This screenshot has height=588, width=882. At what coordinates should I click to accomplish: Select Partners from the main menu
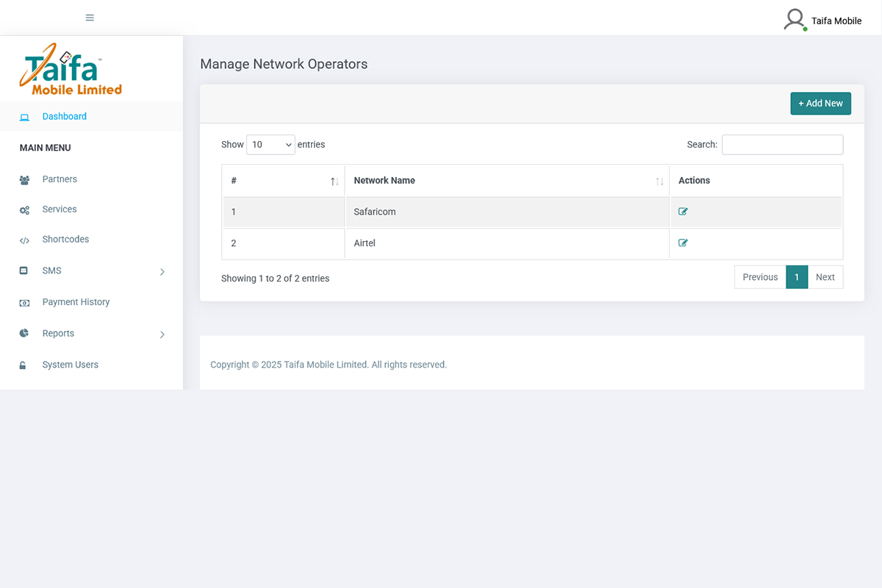click(60, 179)
